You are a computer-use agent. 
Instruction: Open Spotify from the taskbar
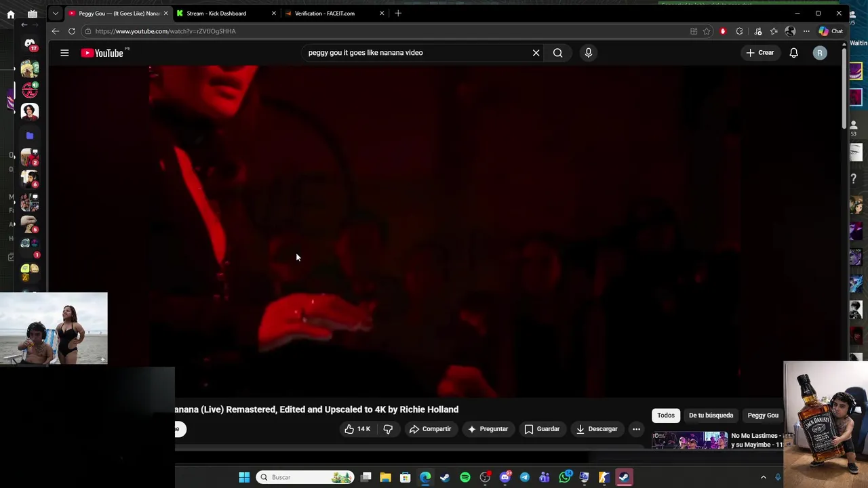tap(465, 477)
